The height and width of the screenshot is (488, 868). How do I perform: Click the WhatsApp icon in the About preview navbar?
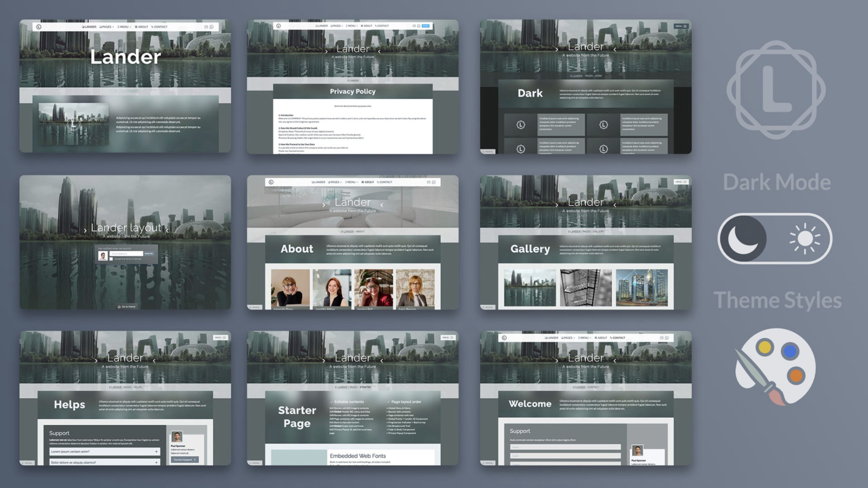434,182
